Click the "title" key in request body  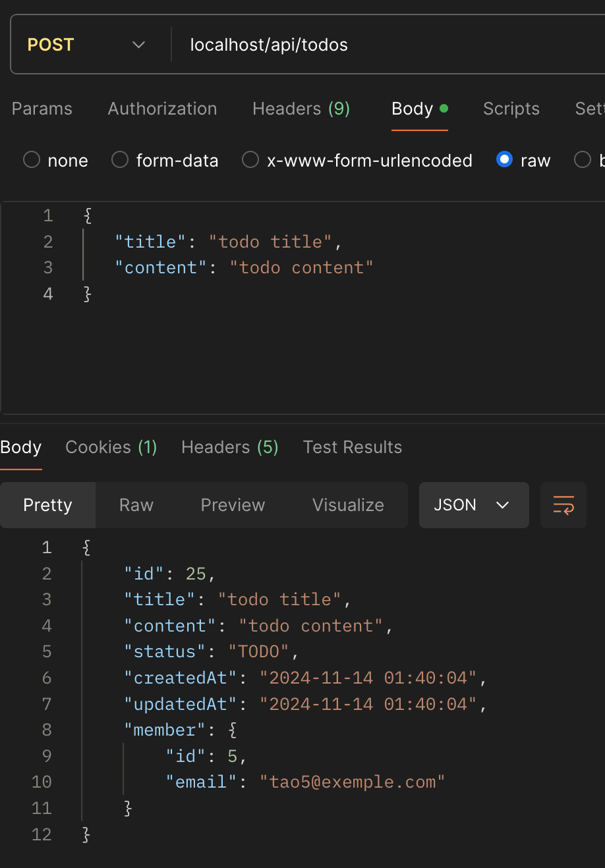[x=150, y=242]
